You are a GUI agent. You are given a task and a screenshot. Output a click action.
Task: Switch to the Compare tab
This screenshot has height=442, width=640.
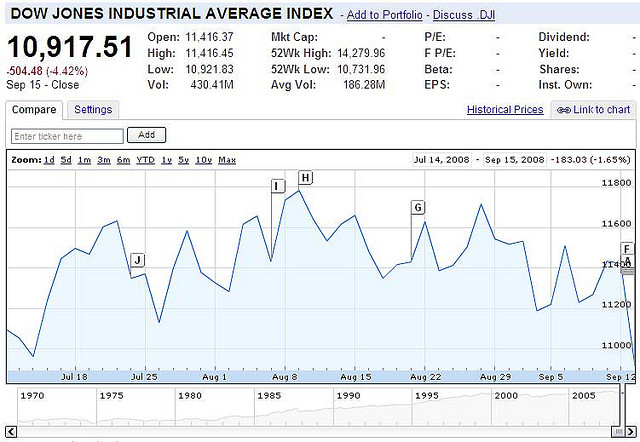[x=34, y=110]
